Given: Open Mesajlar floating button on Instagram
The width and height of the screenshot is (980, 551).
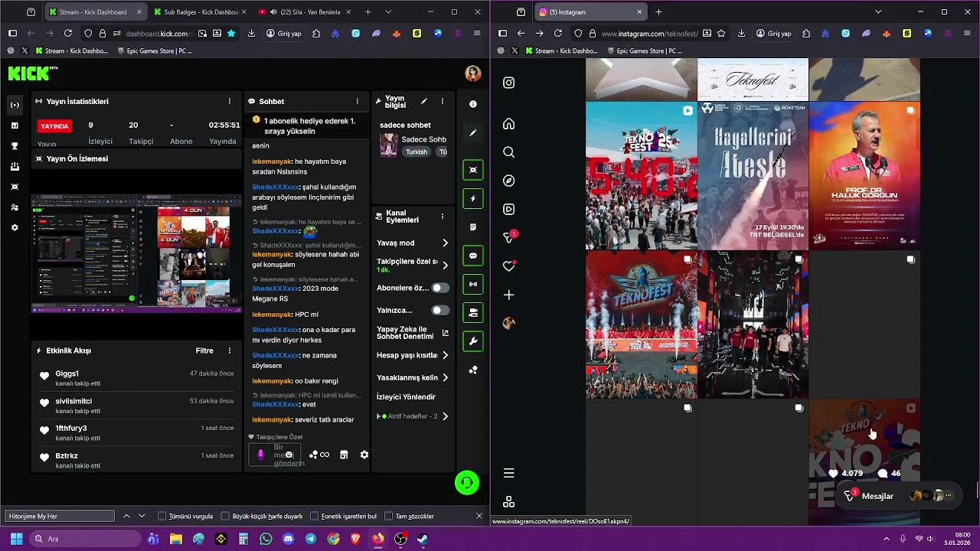Looking at the screenshot, I should pyautogui.click(x=900, y=496).
